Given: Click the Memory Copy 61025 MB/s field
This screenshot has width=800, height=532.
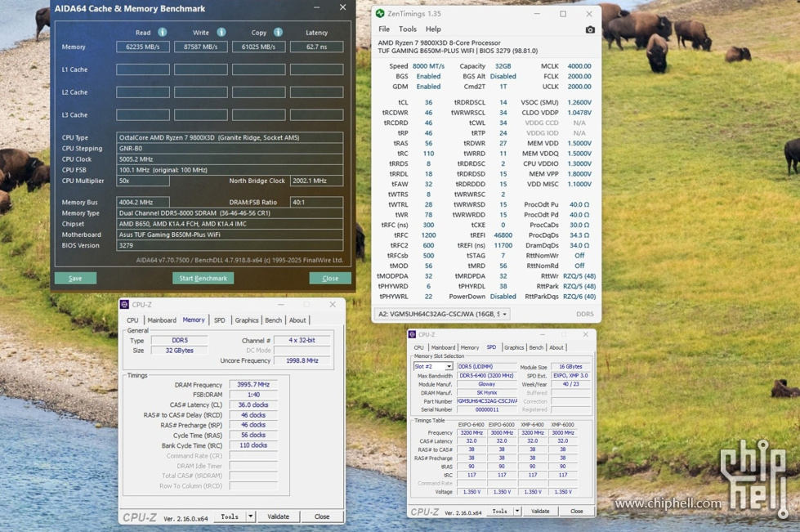Looking at the screenshot, I should [259, 47].
